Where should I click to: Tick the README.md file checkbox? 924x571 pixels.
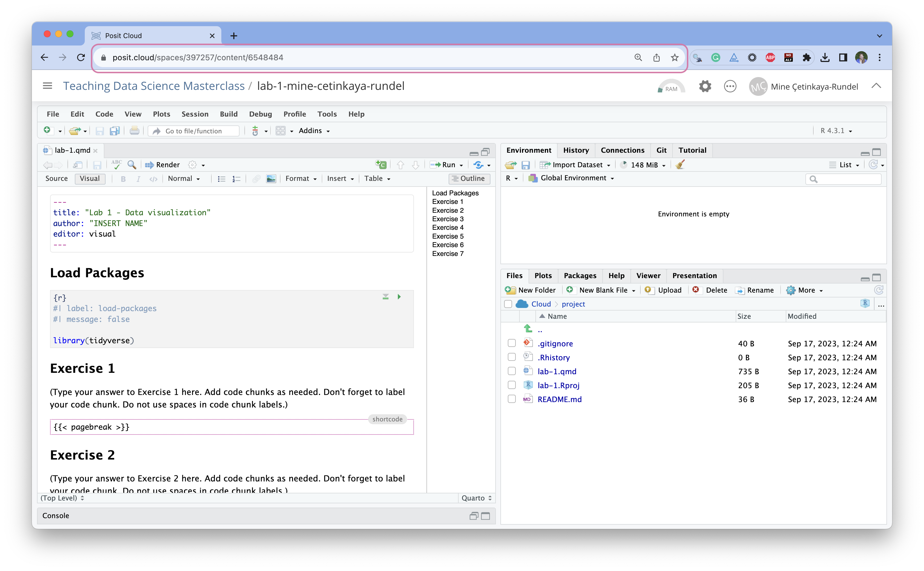[511, 399]
